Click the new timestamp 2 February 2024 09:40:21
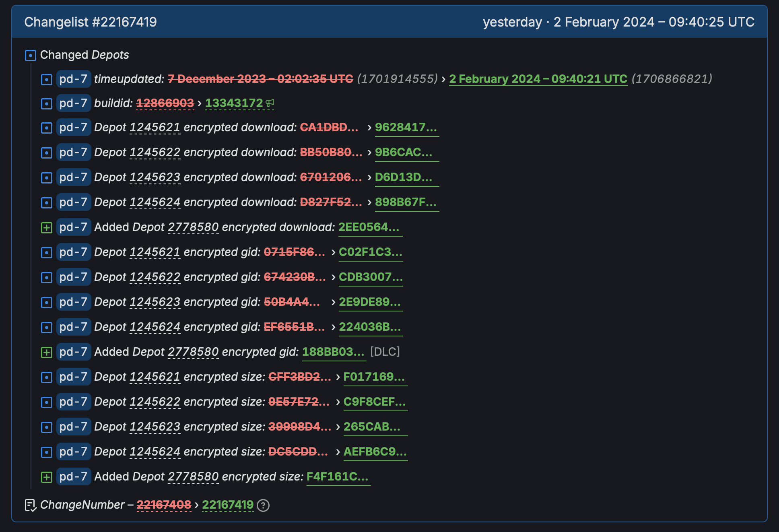The image size is (779, 532). [538, 79]
